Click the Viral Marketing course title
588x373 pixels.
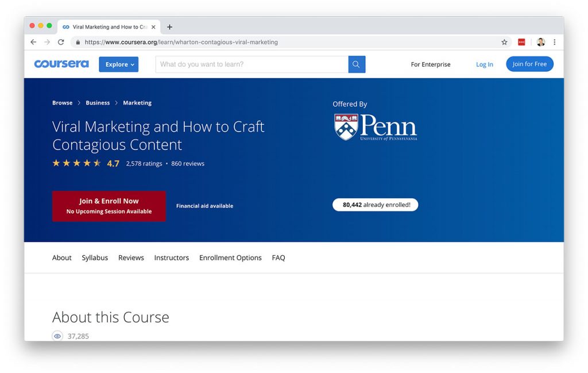158,136
